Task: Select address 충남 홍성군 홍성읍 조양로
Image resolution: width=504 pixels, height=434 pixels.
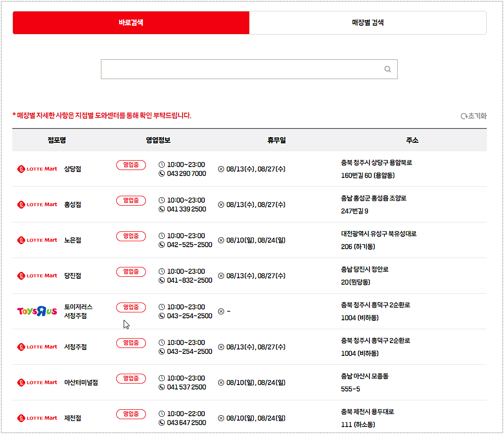Action: pyautogui.click(x=373, y=199)
